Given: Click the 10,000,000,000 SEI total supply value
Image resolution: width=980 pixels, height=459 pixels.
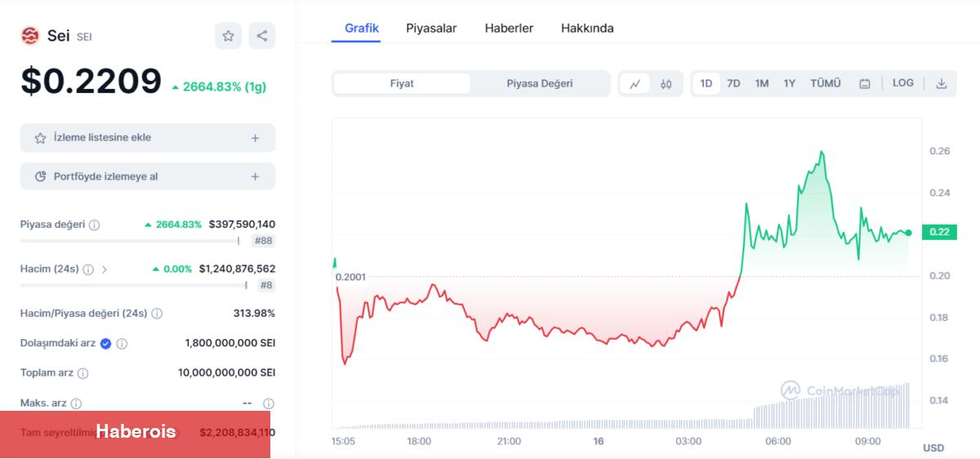Looking at the screenshot, I should (x=227, y=372).
